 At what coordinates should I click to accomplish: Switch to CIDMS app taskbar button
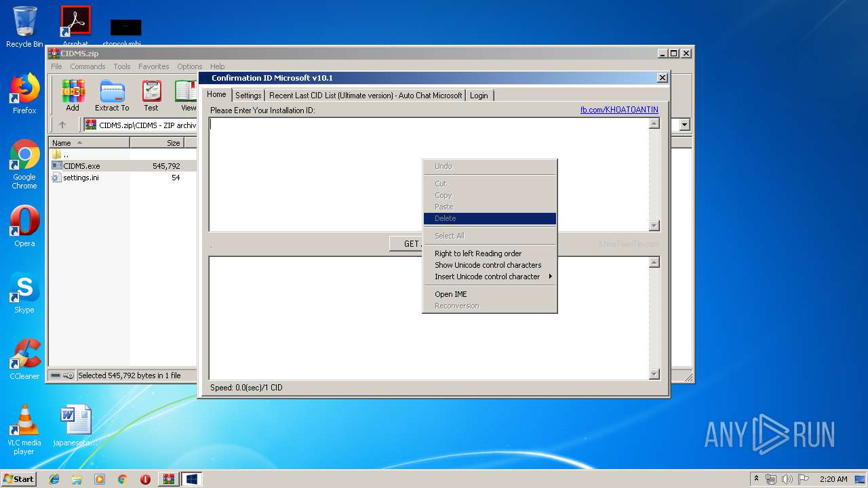(x=191, y=479)
